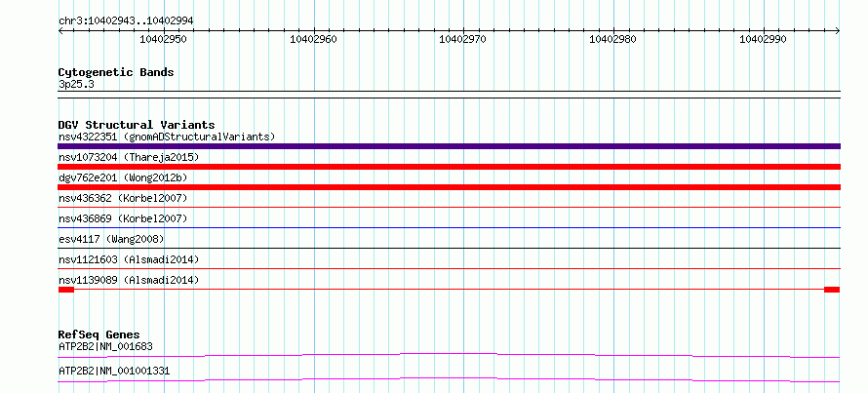Select the 3p25.3 band label

pyautogui.click(x=74, y=84)
